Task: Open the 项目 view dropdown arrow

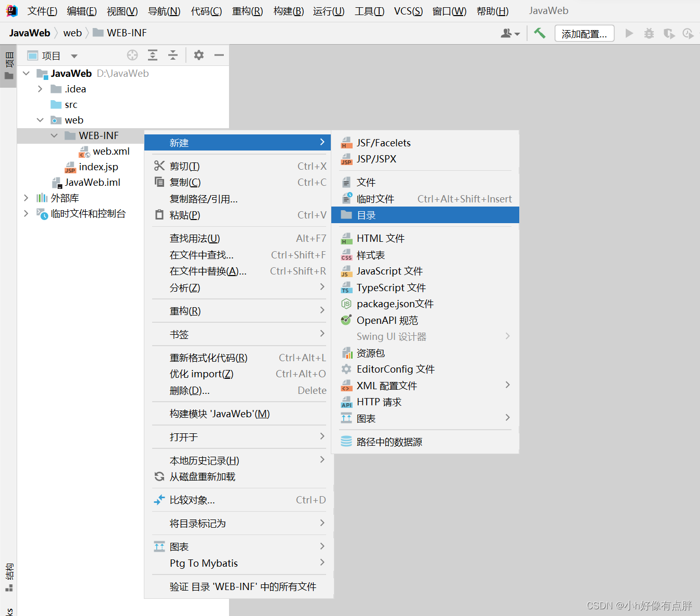Action: click(74, 56)
